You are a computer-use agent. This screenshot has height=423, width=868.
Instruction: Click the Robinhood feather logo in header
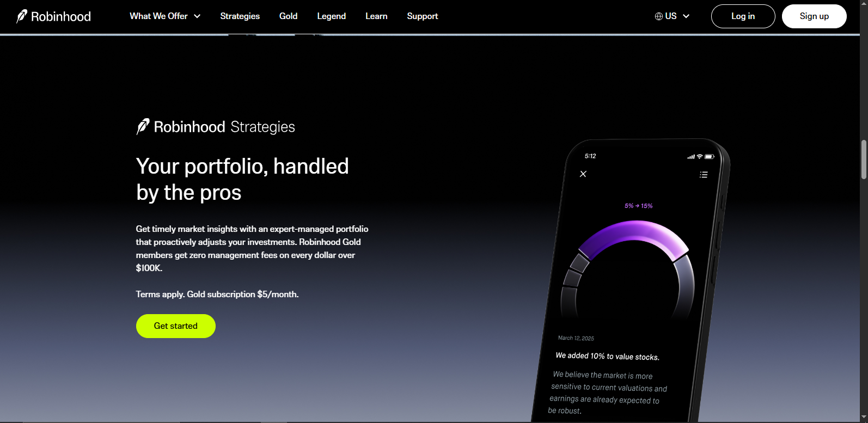[x=22, y=16]
